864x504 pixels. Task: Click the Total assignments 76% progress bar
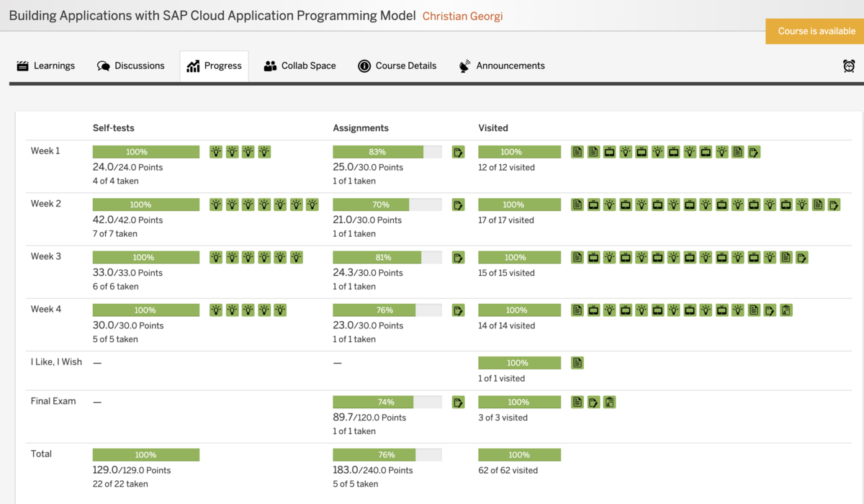coord(387,455)
